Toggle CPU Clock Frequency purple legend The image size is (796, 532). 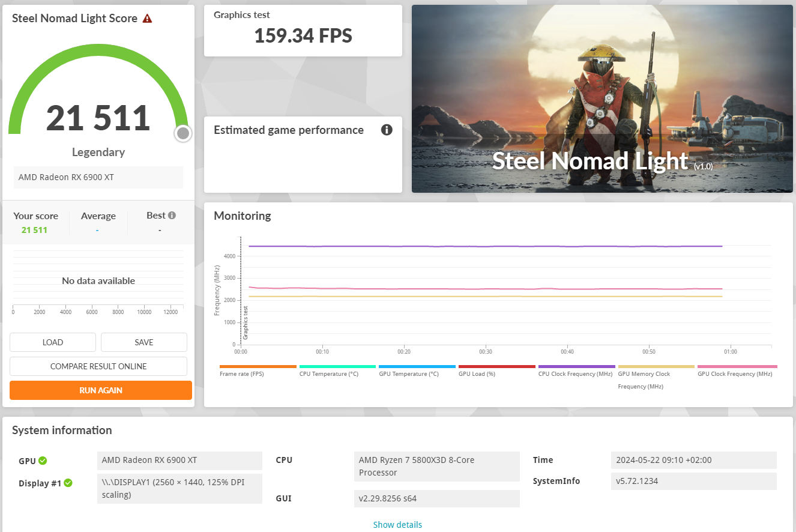577,366
